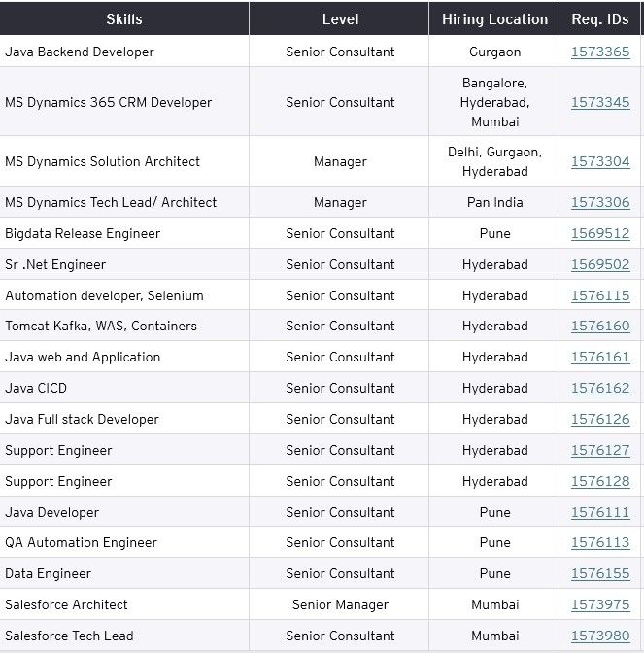Visit the 1576115 requisition link

pyautogui.click(x=600, y=295)
